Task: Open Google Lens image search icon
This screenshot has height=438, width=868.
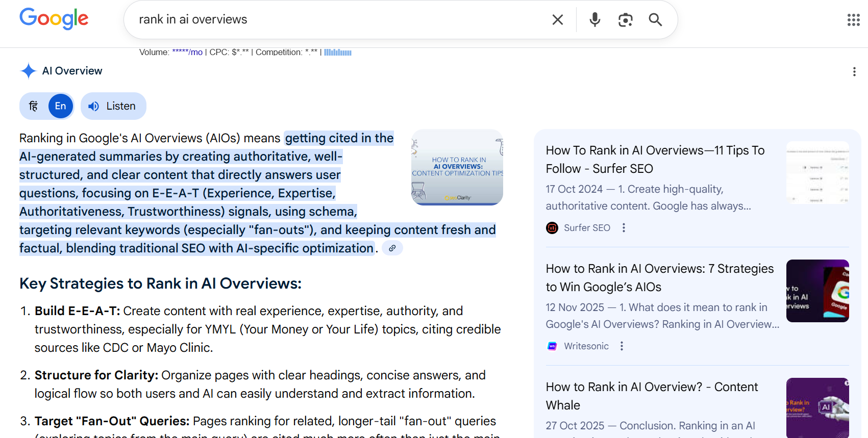Action: tap(625, 20)
